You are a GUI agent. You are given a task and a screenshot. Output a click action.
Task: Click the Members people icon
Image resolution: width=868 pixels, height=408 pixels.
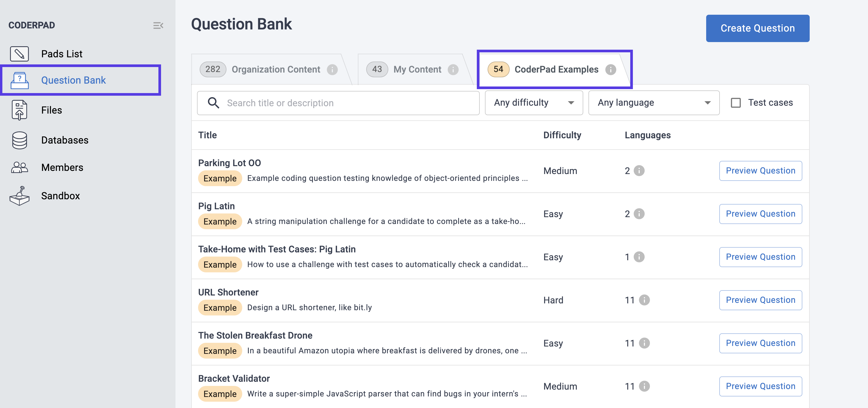19,167
